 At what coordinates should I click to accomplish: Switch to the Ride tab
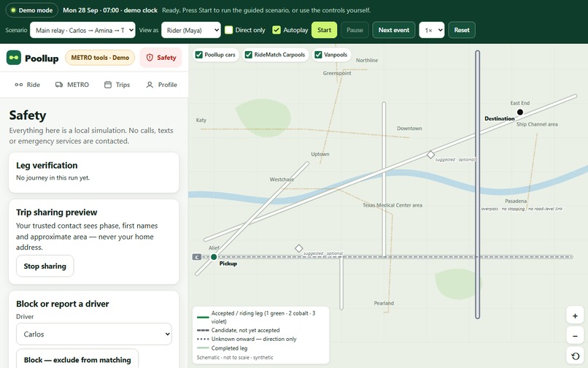click(x=28, y=85)
